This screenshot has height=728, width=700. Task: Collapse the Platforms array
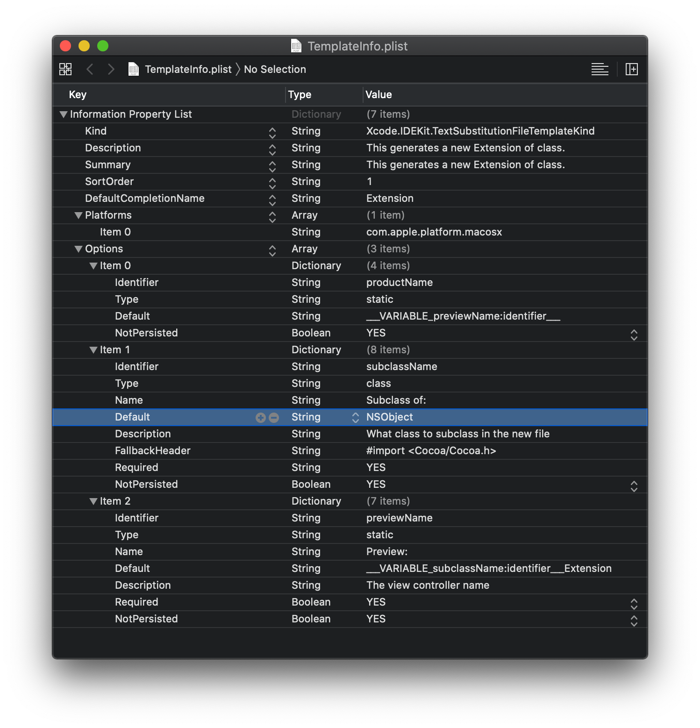click(x=79, y=215)
